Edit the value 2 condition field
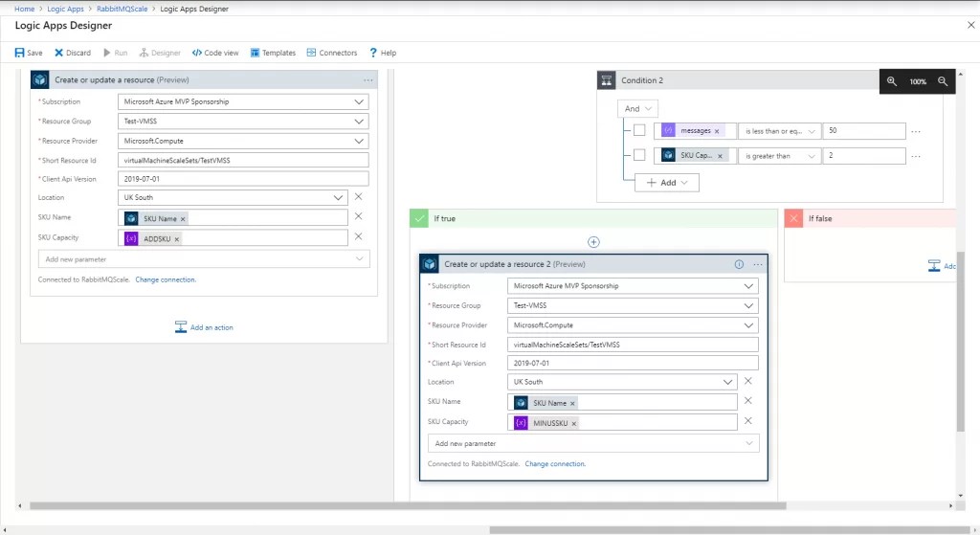This screenshot has height=535, width=980. coord(864,156)
